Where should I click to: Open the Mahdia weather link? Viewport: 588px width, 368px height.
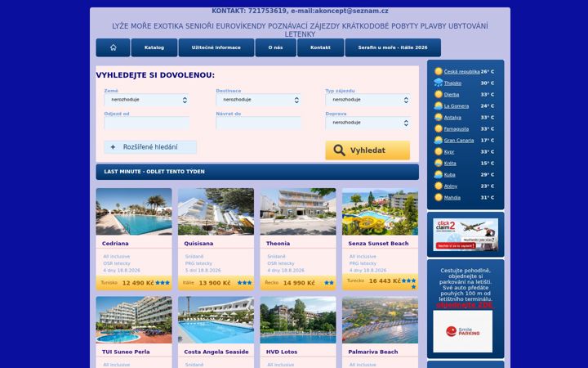point(452,198)
